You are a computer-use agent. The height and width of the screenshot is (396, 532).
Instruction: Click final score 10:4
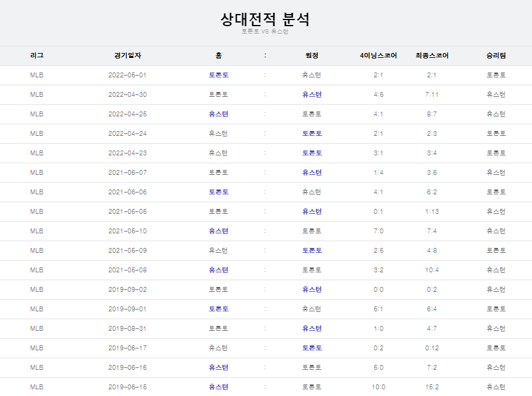click(x=432, y=270)
